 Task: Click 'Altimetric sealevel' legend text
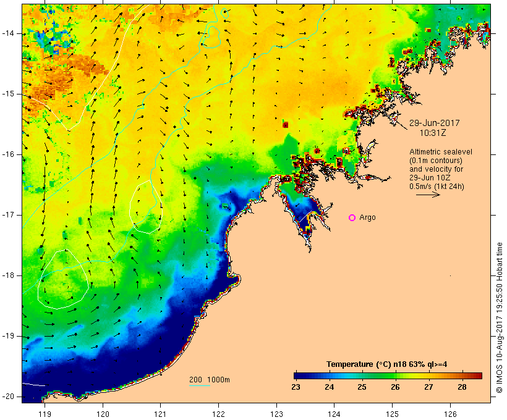441,152
